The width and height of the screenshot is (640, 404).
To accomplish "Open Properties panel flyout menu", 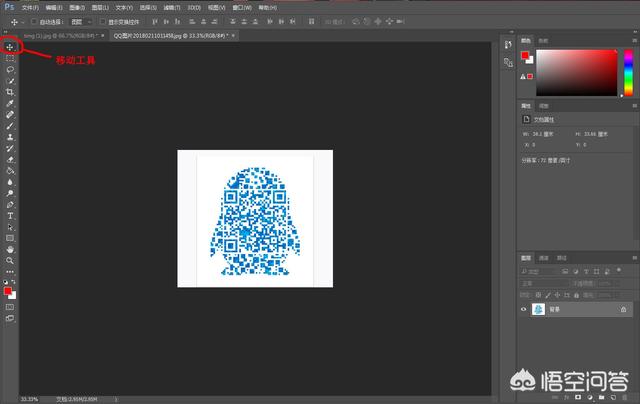I will [x=634, y=106].
